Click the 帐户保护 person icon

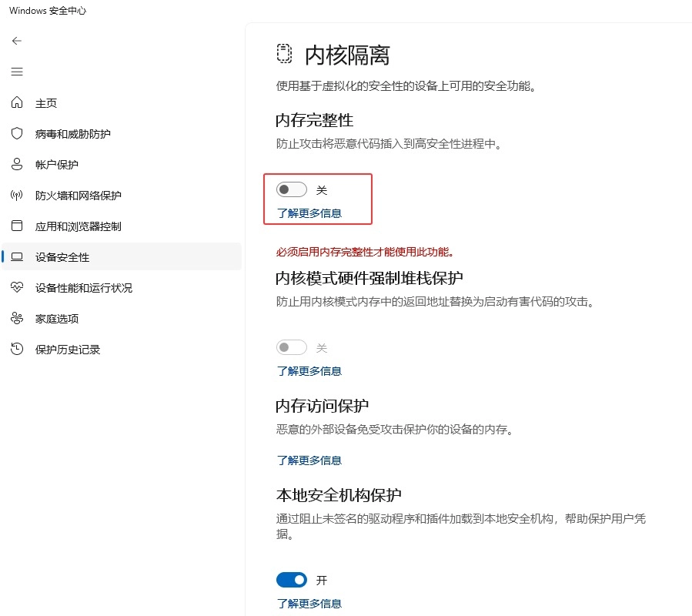(17, 164)
